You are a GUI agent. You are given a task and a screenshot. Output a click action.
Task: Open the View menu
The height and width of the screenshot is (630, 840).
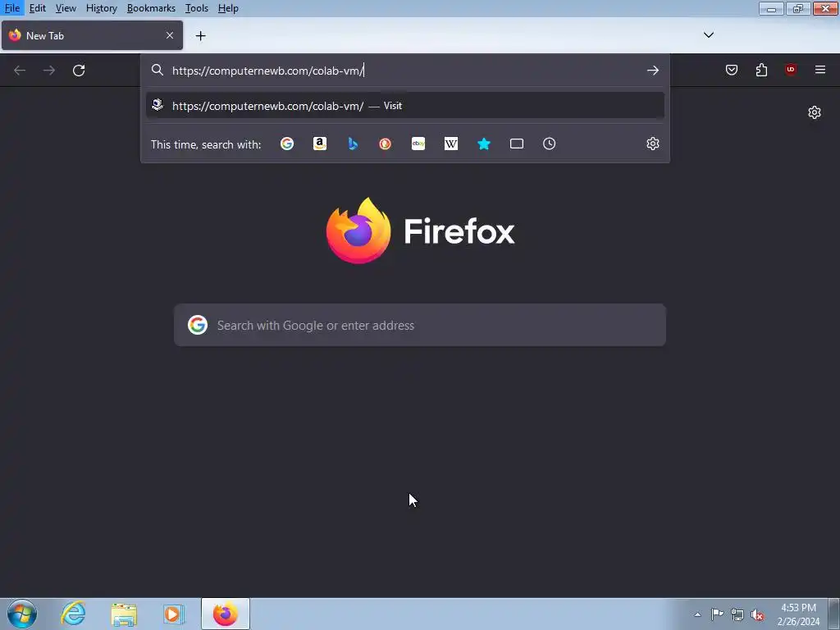pyautogui.click(x=66, y=8)
